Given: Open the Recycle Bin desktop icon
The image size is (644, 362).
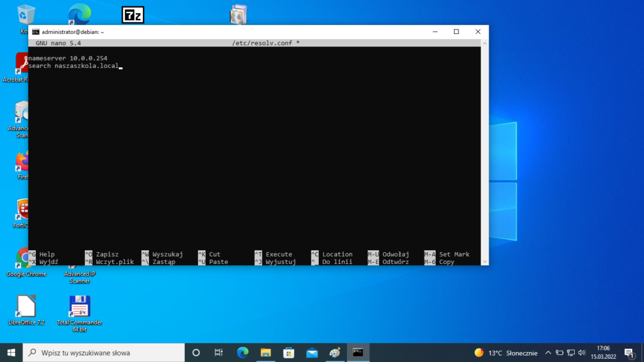Looking at the screenshot, I should click(26, 15).
